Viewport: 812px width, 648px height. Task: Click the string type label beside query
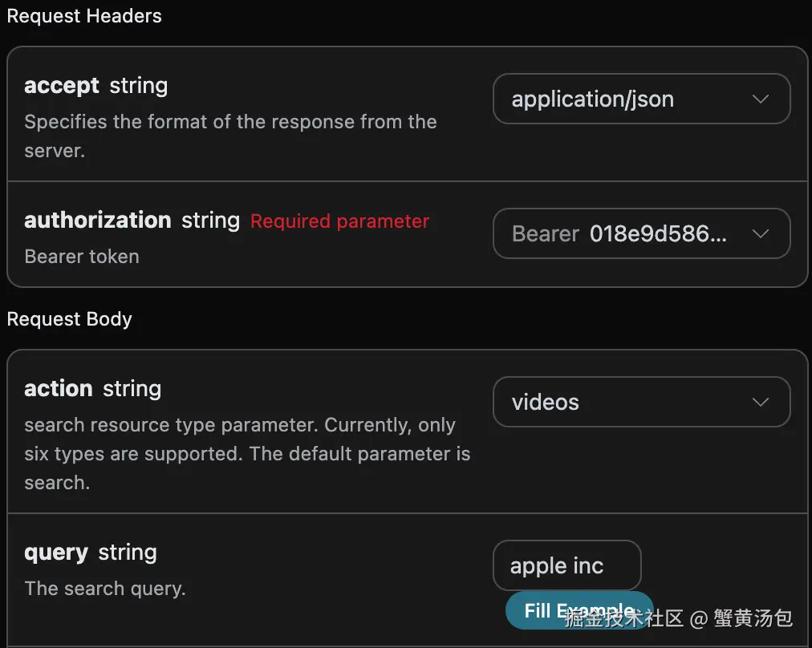[128, 553]
